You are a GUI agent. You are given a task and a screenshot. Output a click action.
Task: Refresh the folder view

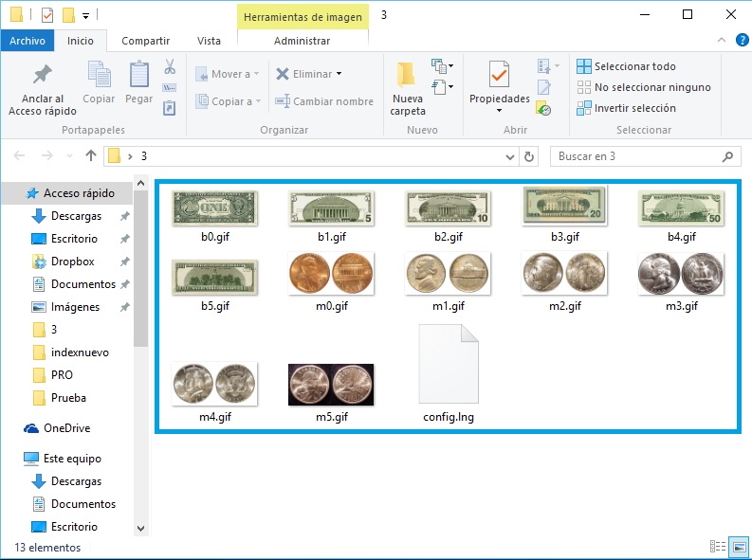(x=528, y=156)
